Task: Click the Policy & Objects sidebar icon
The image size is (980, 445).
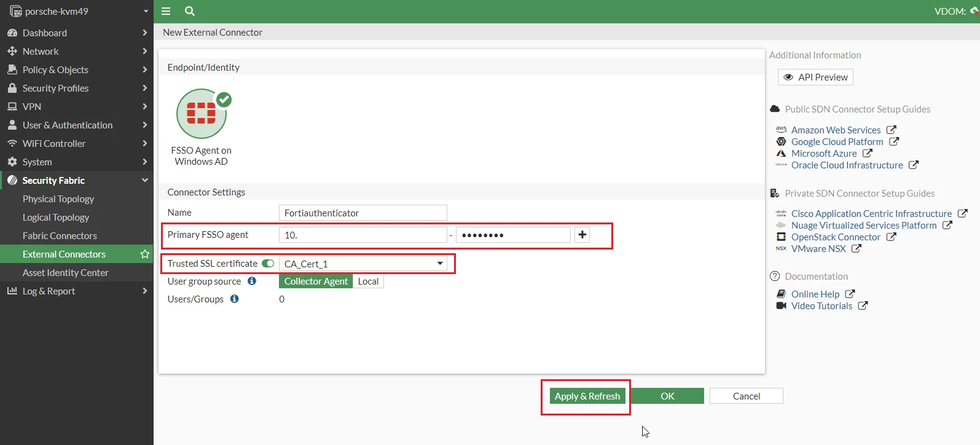Action: [12, 69]
